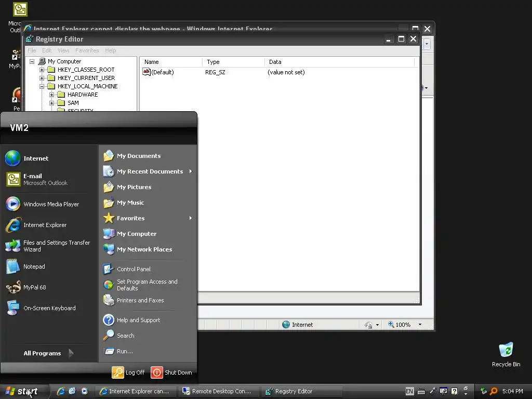
Task: Click the Outlook quick launch icon
Action: (72, 391)
